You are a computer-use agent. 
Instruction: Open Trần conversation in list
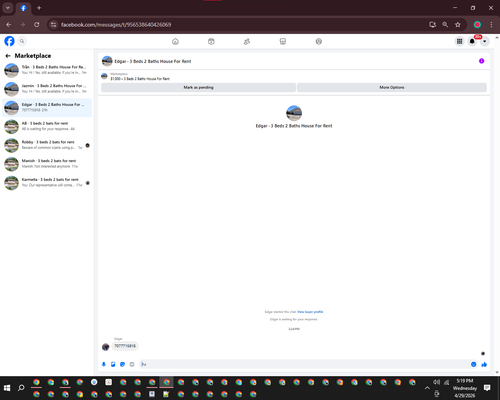(47, 70)
